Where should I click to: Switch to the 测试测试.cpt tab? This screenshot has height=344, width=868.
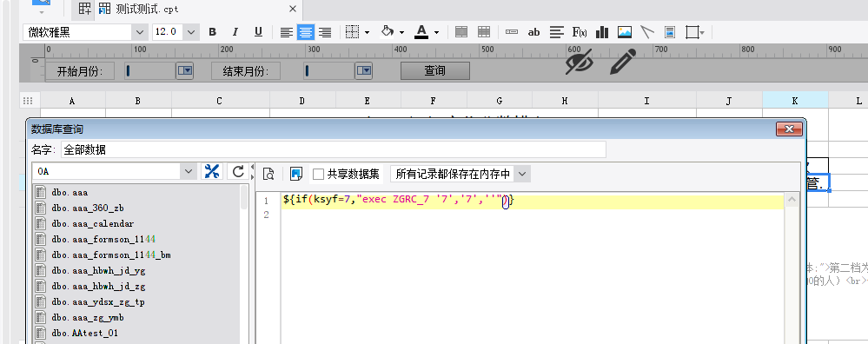click(147, 9)
